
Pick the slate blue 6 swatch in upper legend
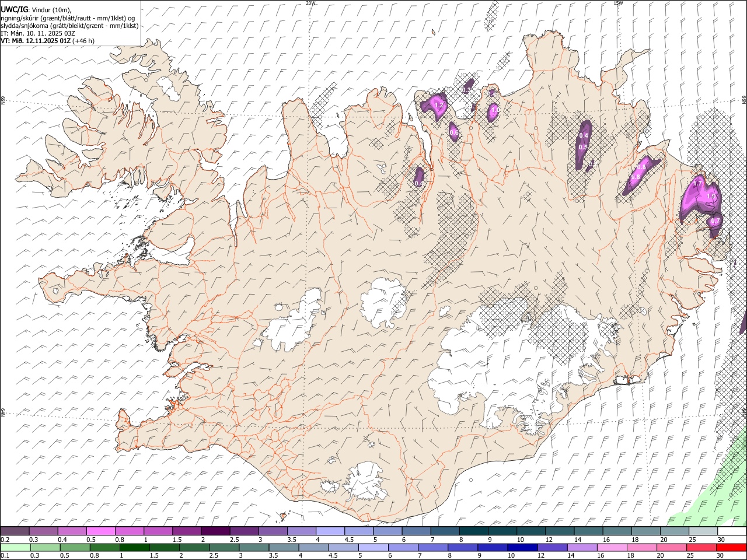pos(416,531)
